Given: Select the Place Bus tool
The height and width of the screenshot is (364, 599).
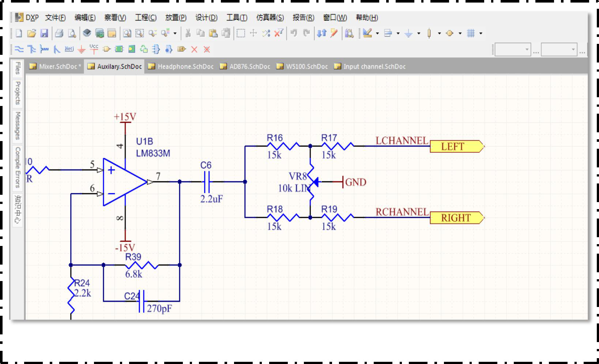Looking at the screenshot, I should pyautogui.click(x=32, y=49).
